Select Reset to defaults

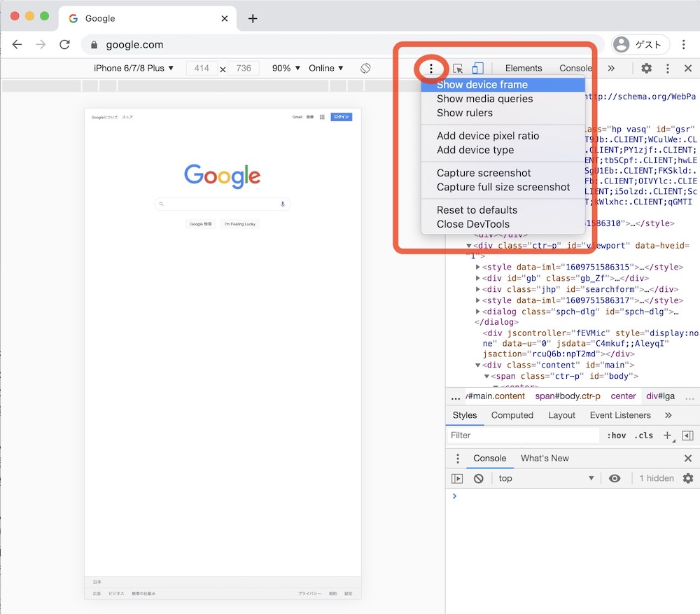[x=503, y=210]
